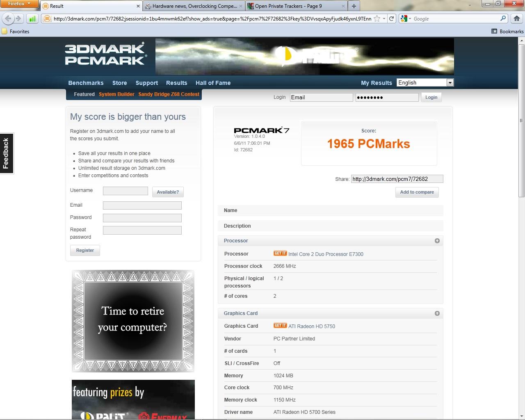This screenshot has height=420, width=525.
Task: Click the Username registration field
Action: tap(126, 191)
